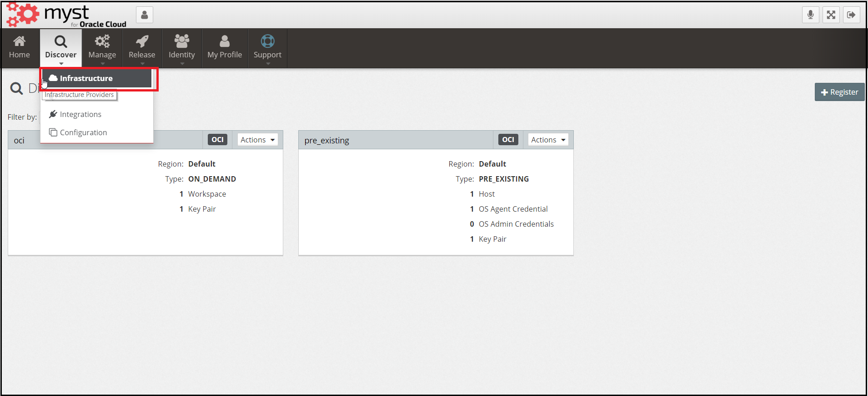Image resolution: width=868 pixels, height=396 pixels.
Task: Open My Profile person icon
Action: pos(225,42)
